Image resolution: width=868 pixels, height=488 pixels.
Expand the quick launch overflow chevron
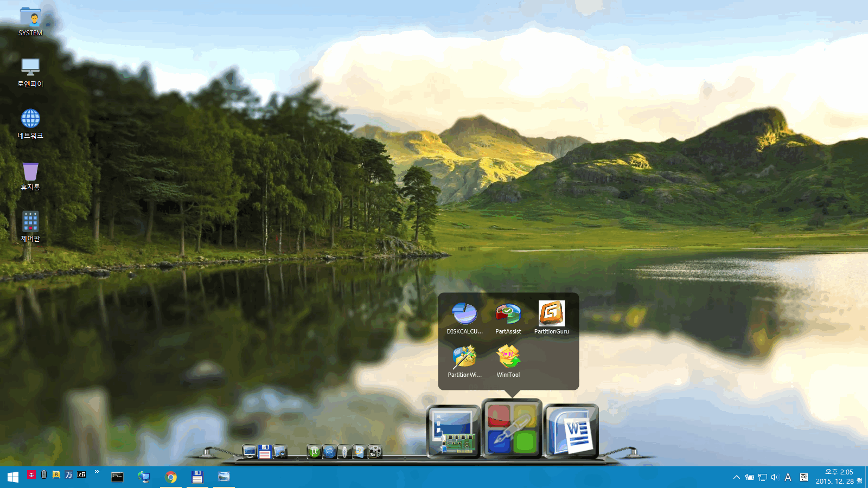click(97, 472)
